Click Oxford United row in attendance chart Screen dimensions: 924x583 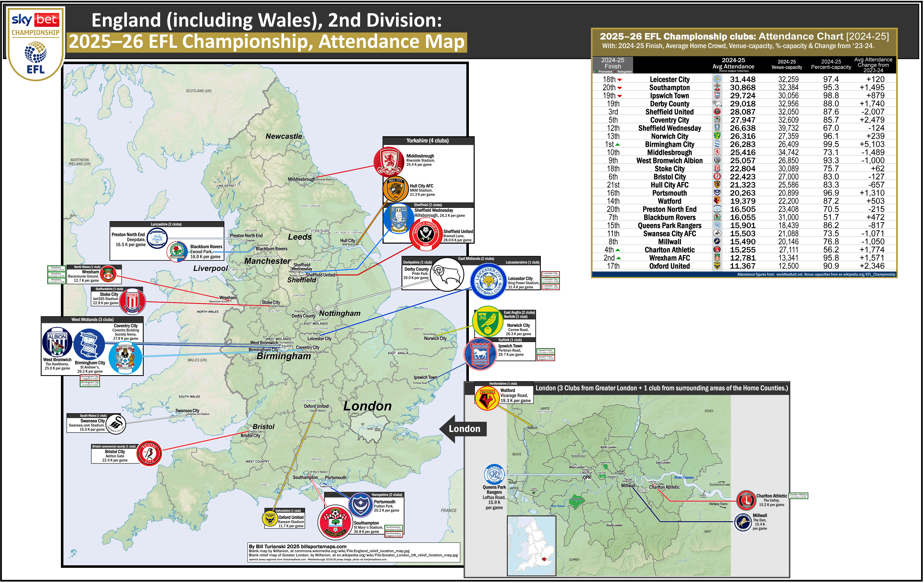[744, 266]
